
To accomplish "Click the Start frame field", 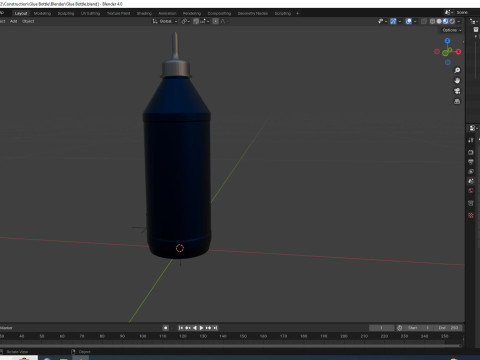I will pyautogui.click(x=418, y=328).
